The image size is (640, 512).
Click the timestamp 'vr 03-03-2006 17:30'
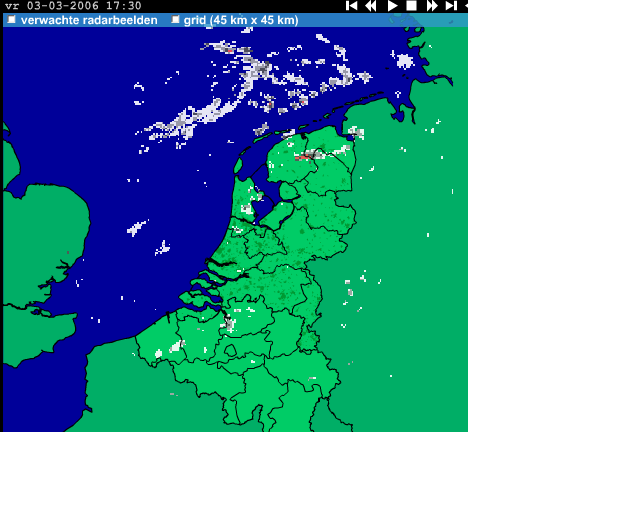click(x=73, y=6)
